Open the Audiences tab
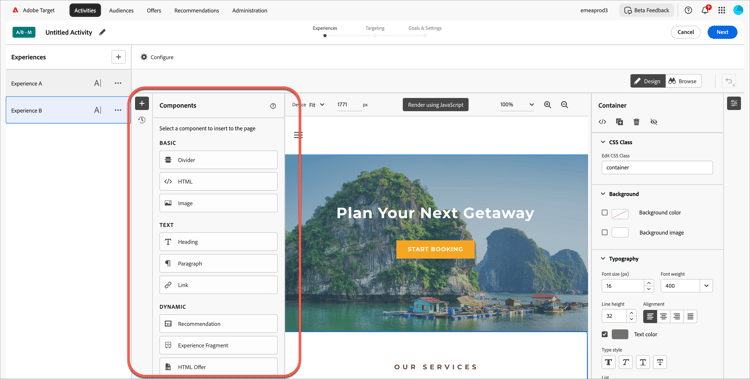Viewport: 750px width, 379px height. pos(121,11)
